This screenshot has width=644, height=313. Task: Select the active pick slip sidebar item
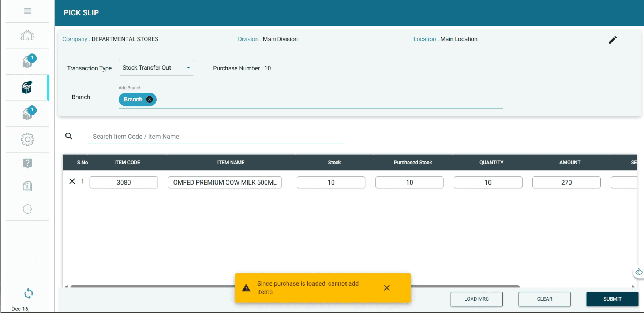coord(27,87)
